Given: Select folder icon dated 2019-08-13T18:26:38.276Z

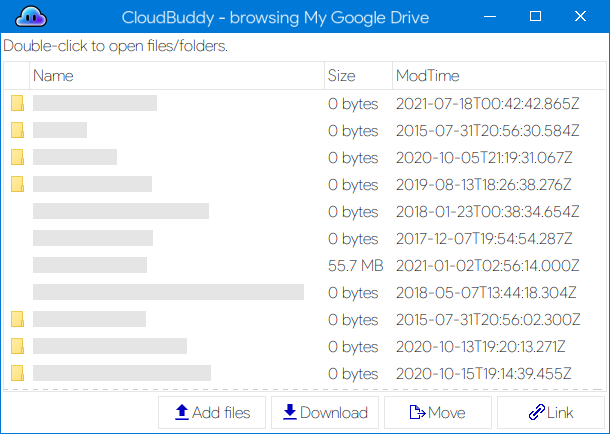Looking at the screenshot, I should pyautogui.click(x=17, y=184).
